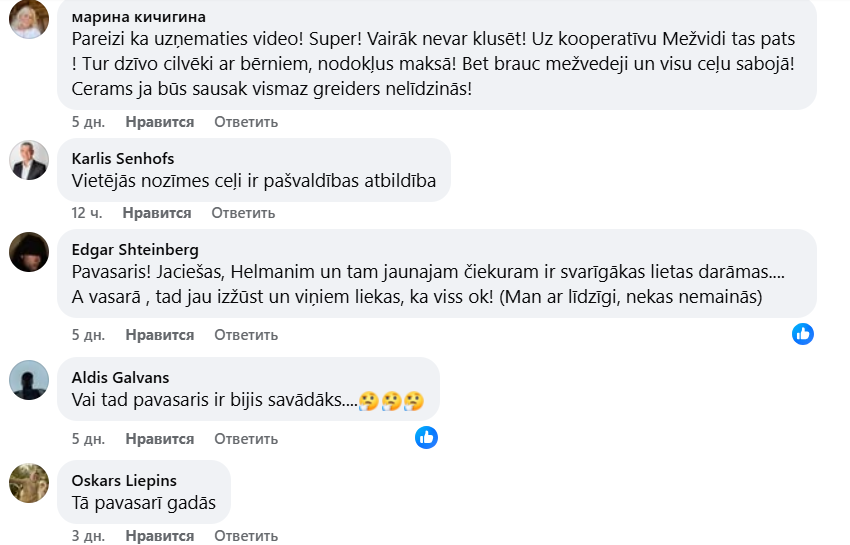Click the Edgar Shteinberg author name
The height and width of the screenshot is (545, 850).
135,249
